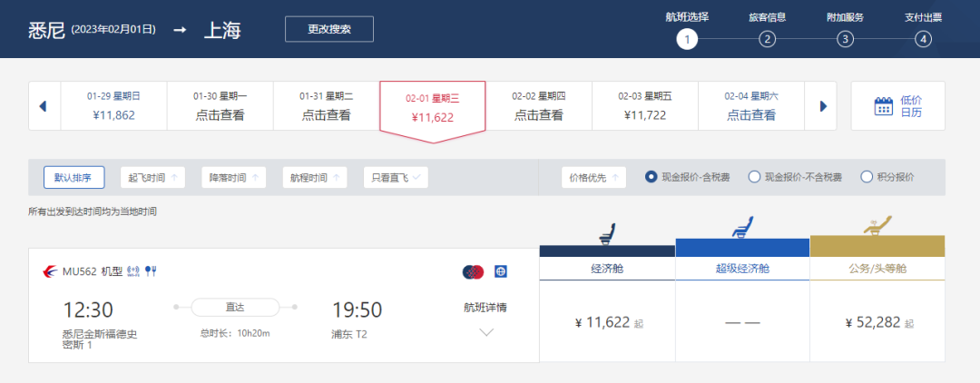This screenshot has height=383, width=980.
Task: Click the premium economy seat icon
Action: [x=742, y=228]
